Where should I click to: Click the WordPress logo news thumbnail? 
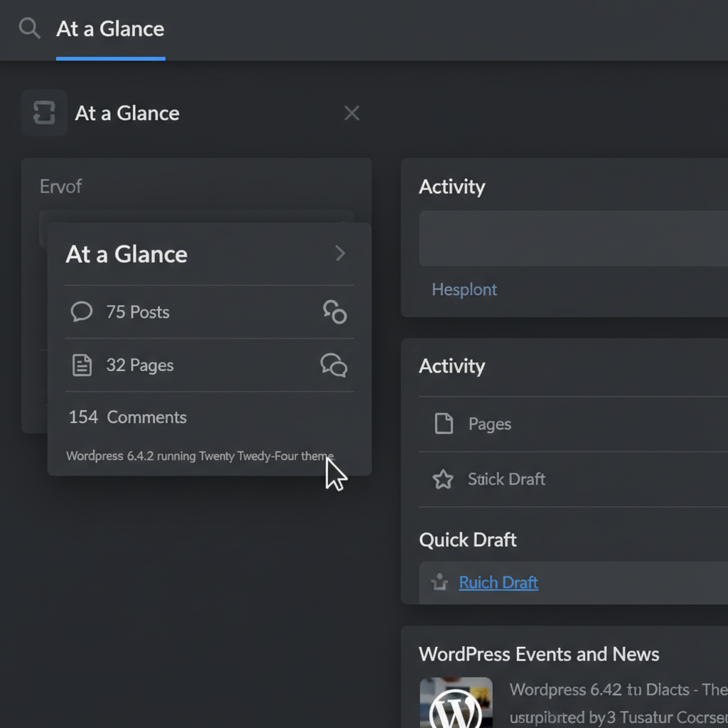tap(456, 702)
